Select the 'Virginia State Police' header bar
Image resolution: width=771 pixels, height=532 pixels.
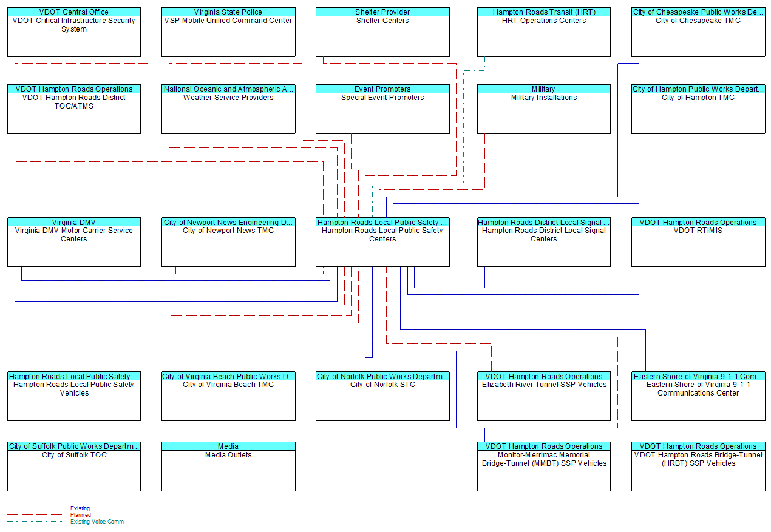(228, 12)
